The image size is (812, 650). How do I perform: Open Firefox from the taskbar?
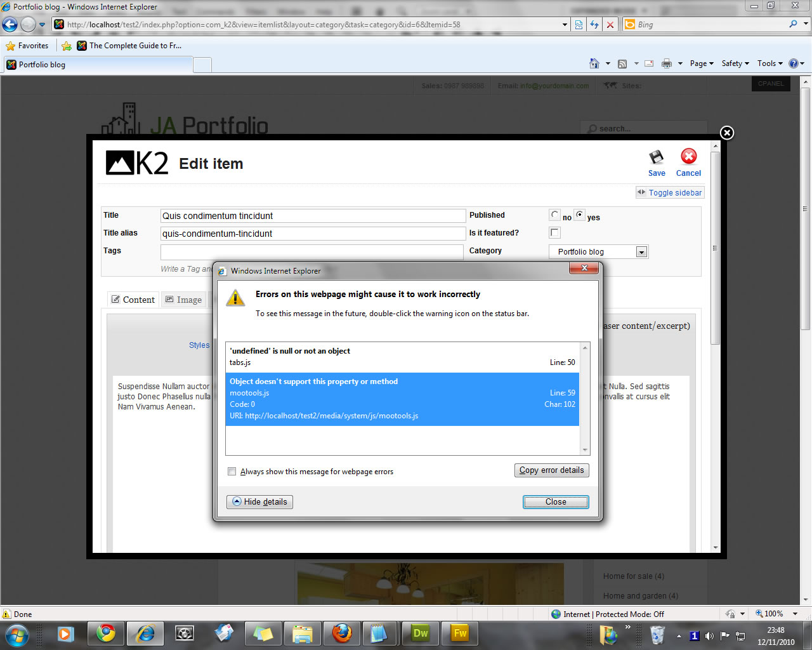click(342, 633)
